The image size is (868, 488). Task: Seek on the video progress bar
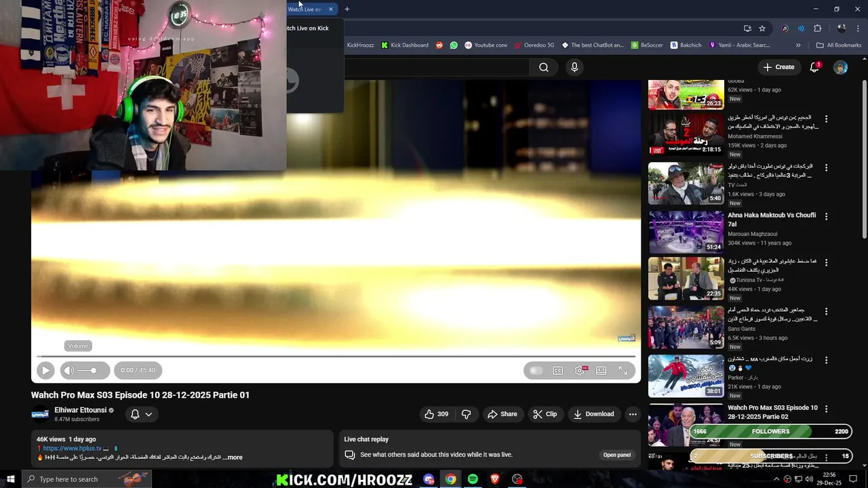pos(336,357)
